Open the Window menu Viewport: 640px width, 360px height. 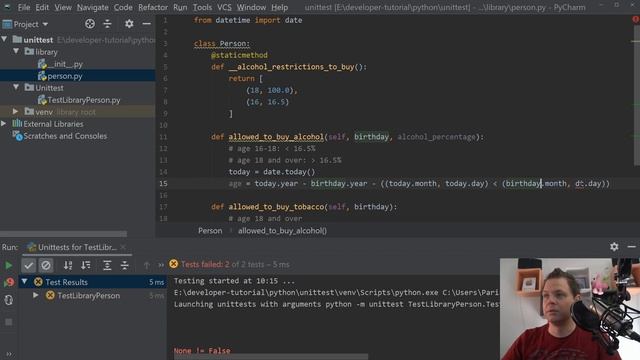point(251,7)
